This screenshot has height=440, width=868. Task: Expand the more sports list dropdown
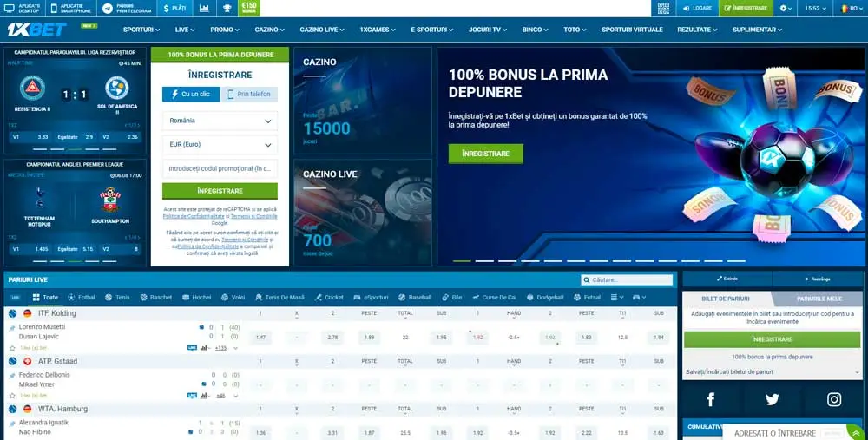tap(616, 297)
